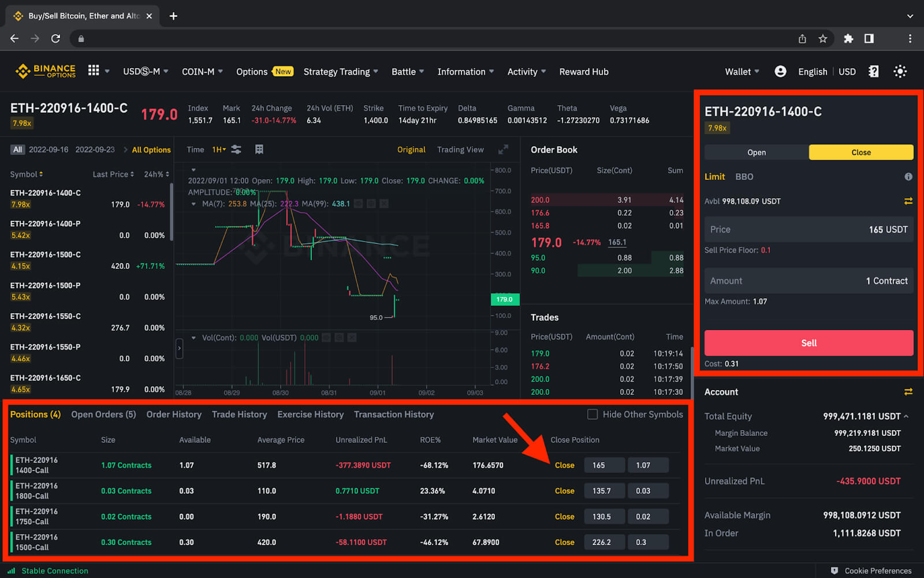This screenshot has width=924, height=578.
Task: Click the user account profile icon
Action: 780,71
